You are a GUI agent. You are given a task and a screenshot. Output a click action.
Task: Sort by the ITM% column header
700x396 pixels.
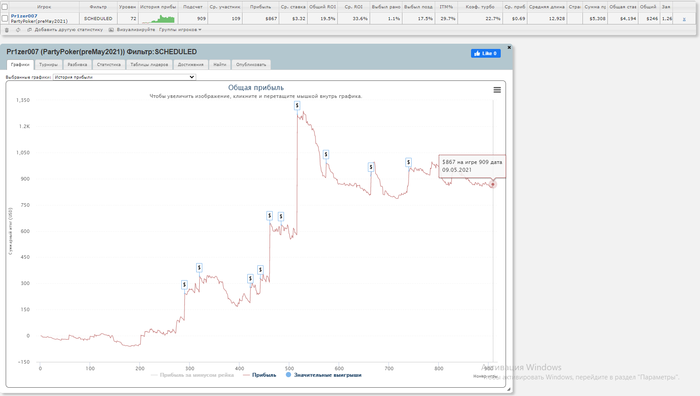[x=446, y=7]
